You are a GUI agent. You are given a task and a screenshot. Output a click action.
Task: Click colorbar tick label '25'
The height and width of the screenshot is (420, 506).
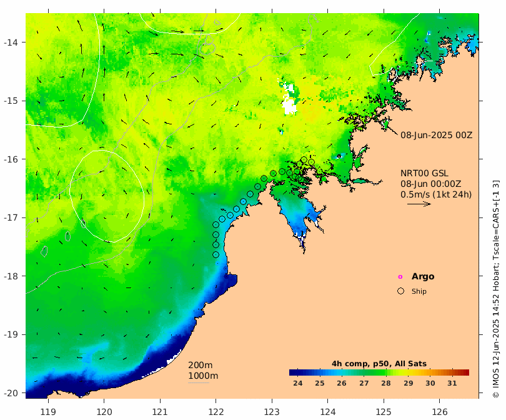tap(319, 383)
